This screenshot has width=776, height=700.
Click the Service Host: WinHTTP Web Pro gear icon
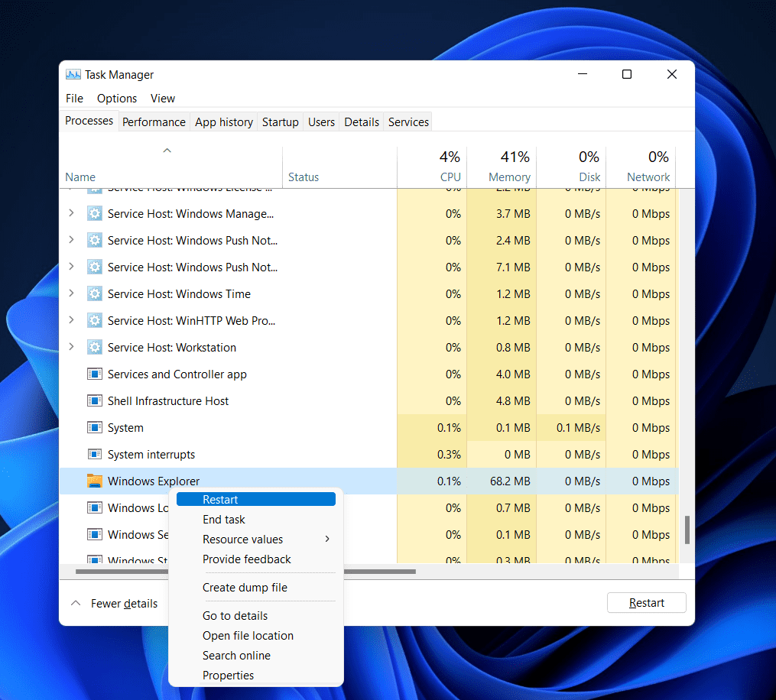pyautogui.click(x=95, y=320)
